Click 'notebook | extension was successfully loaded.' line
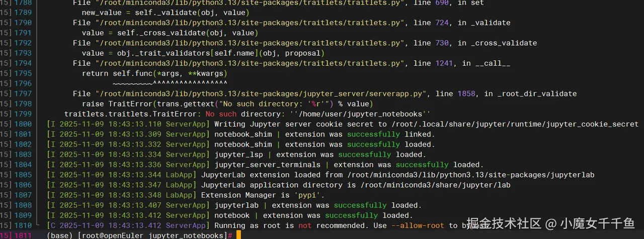644x239 pixels. point(313,215)
